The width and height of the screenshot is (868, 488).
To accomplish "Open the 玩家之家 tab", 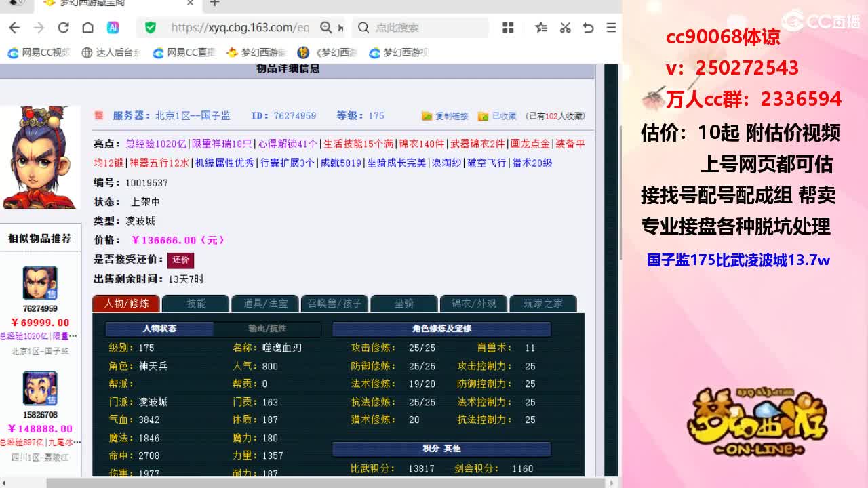I will point(542,304).
